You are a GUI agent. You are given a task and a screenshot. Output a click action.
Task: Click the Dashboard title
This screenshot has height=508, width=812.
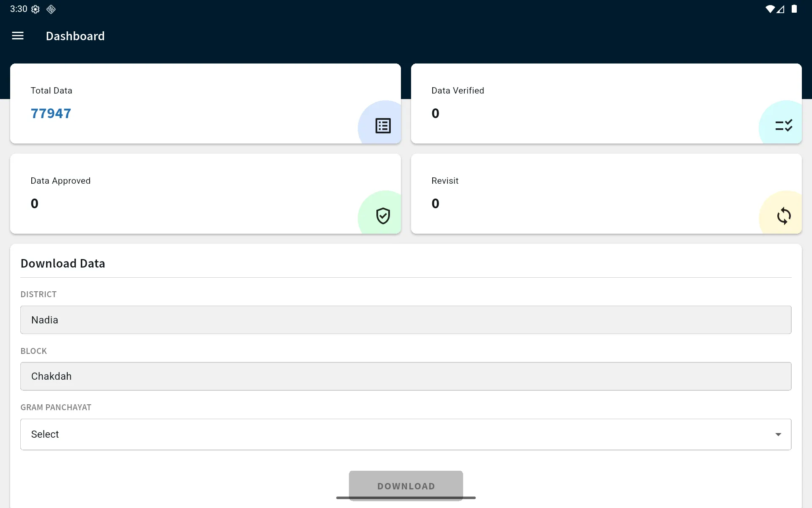point(75,36)
